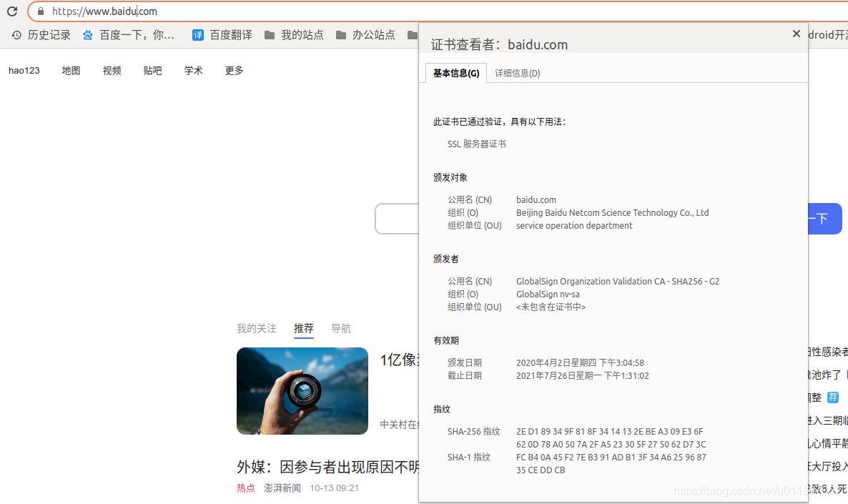Click the 1亿像素 news headline
The height and width of the screenshot is (504, 848).
399,360
